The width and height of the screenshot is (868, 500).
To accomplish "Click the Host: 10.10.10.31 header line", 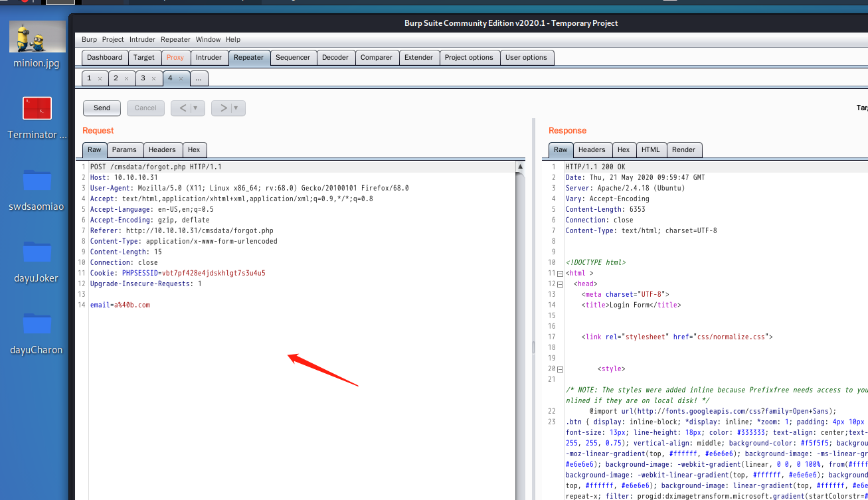I will [124, 177].
